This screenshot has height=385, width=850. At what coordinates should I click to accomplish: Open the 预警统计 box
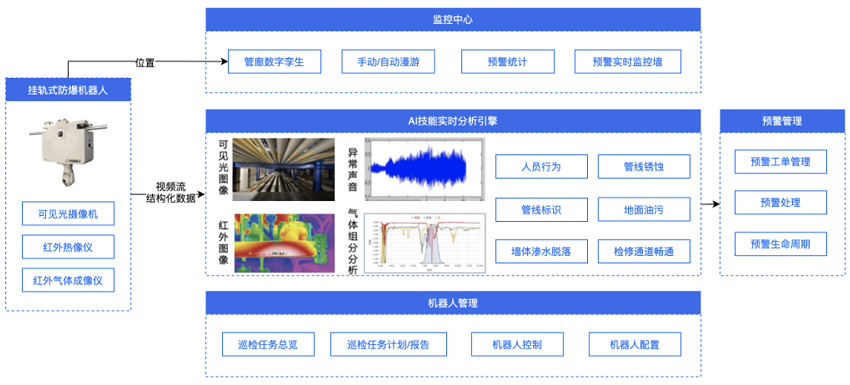(508, 62)
